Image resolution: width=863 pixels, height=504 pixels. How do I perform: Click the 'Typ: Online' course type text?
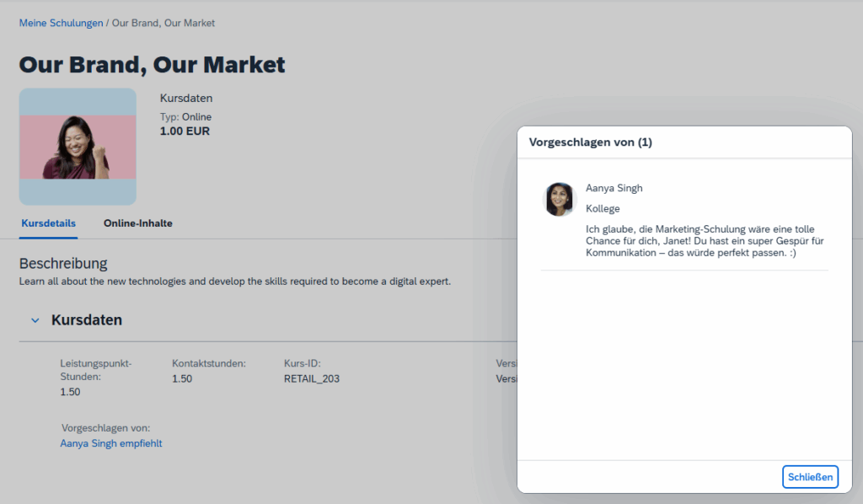click(x=185, y=117)
